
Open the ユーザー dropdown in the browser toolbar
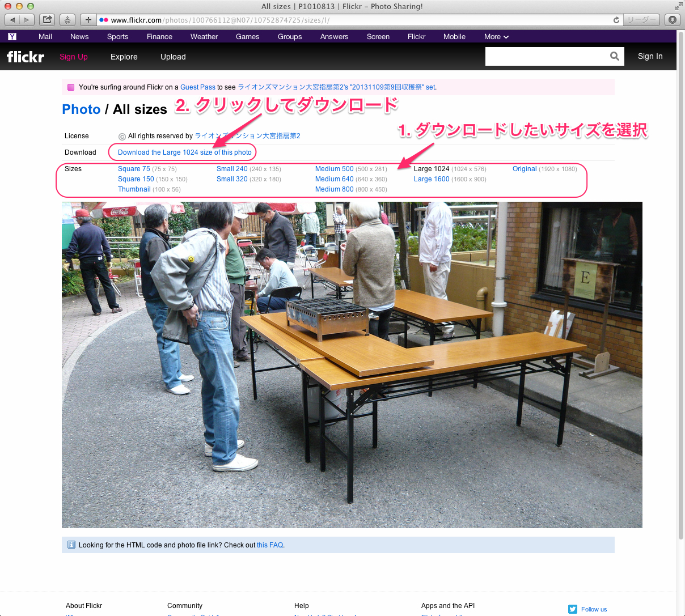(641, 19)
